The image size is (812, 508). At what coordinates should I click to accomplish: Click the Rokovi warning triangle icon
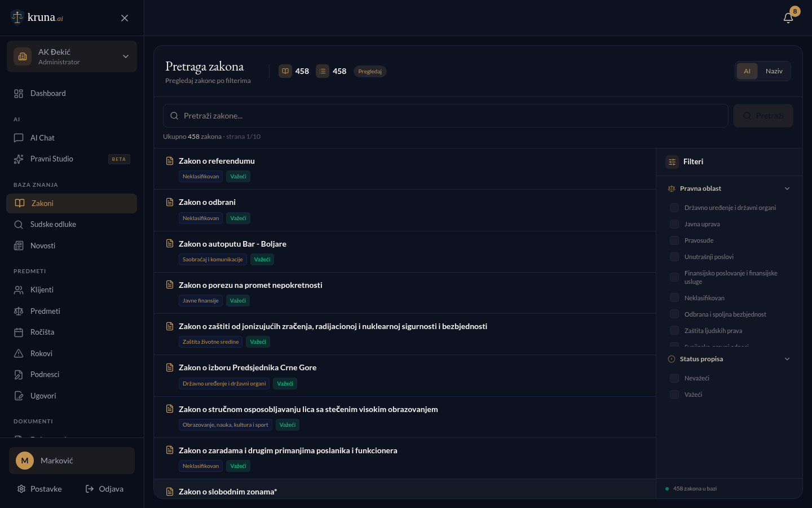coord(19,353)
